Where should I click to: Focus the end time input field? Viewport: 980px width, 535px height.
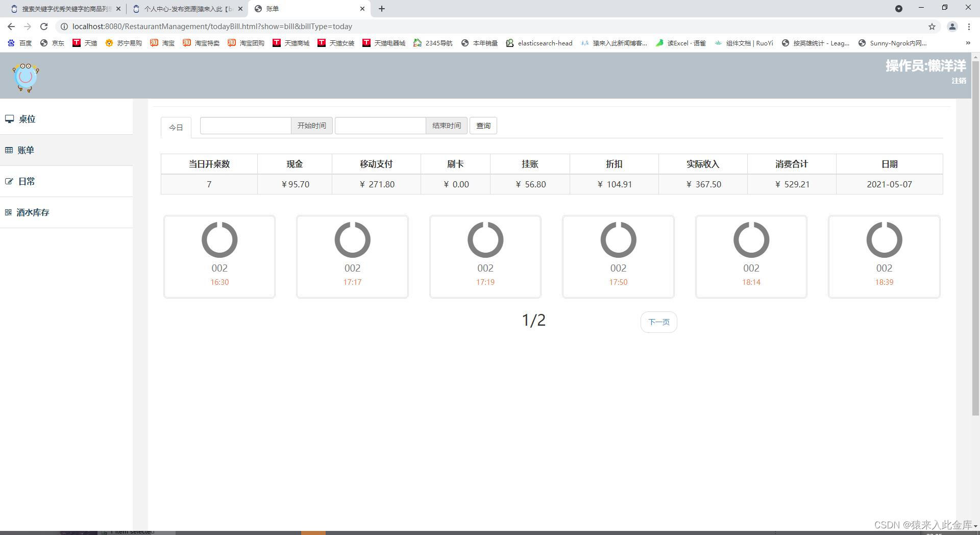point(380,126)
